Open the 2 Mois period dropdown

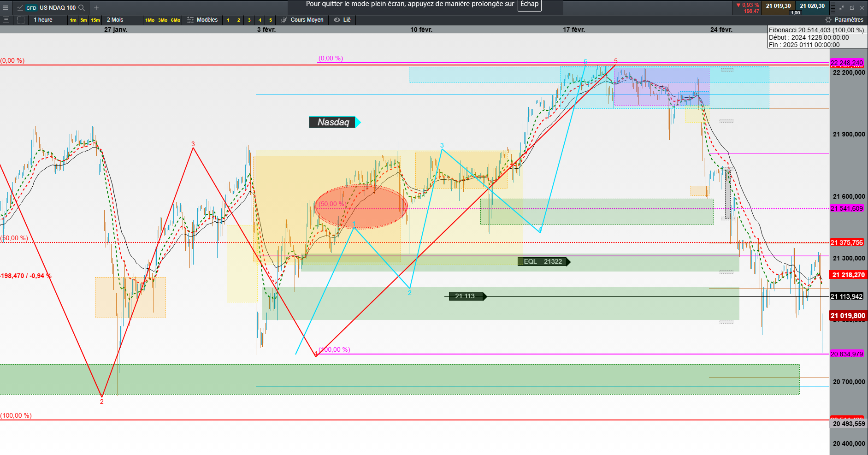click(x=115, y=20)
